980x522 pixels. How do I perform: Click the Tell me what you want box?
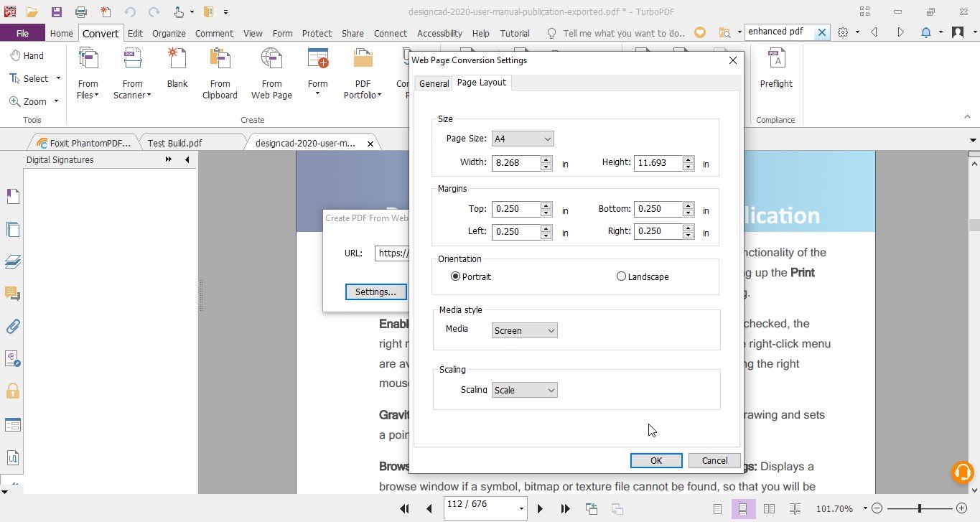pos(616,33)
